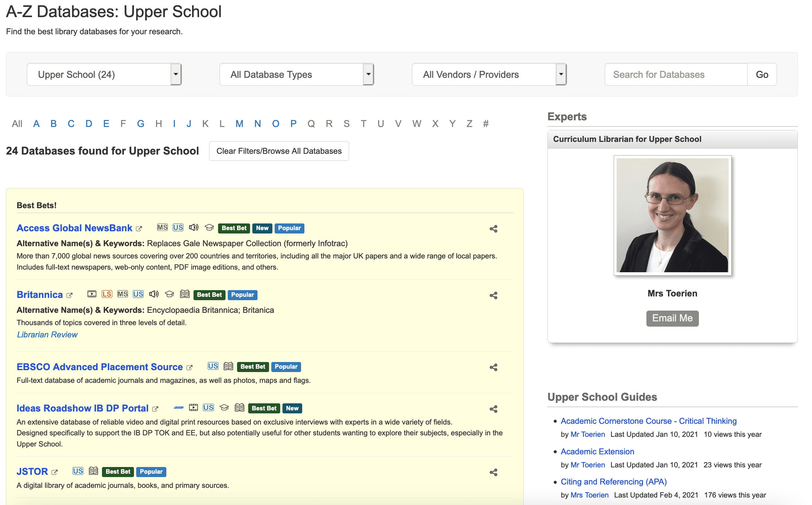Click the Go search button

[x=762, y=74]
